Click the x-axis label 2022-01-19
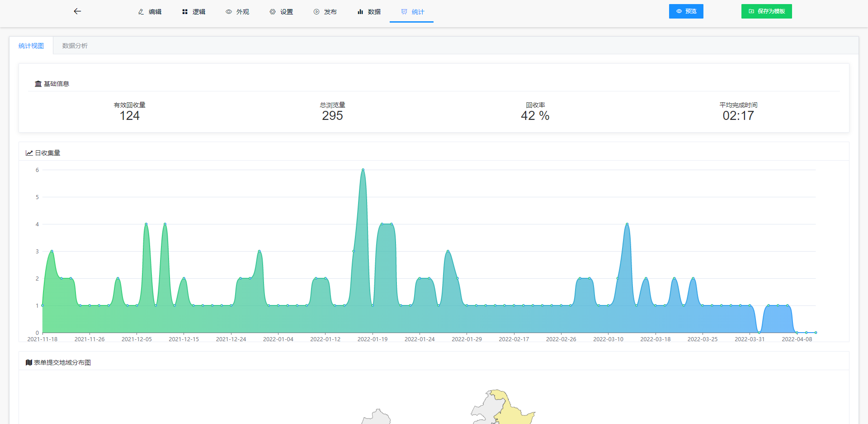The image size is (868, 424). point(373,339)
